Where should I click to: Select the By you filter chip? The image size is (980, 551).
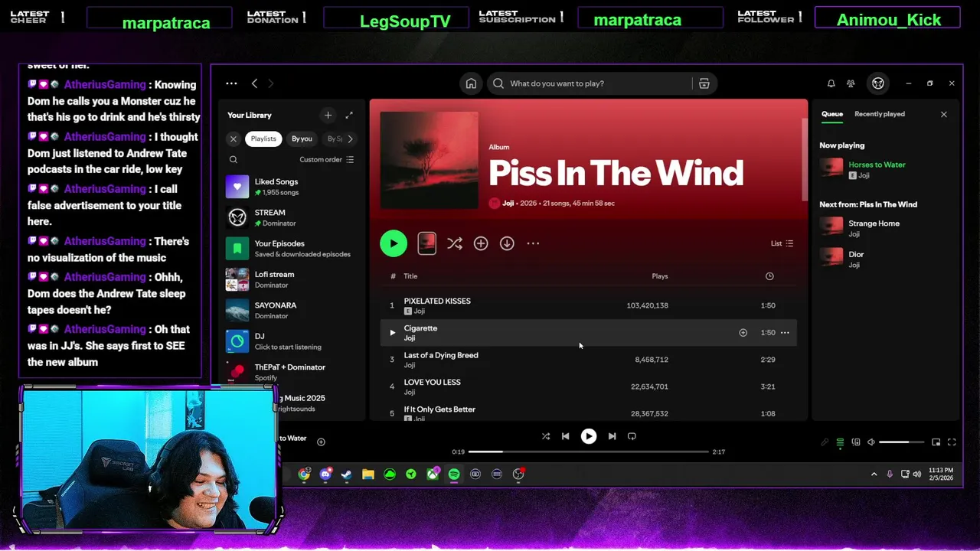(x=302, y=139)
